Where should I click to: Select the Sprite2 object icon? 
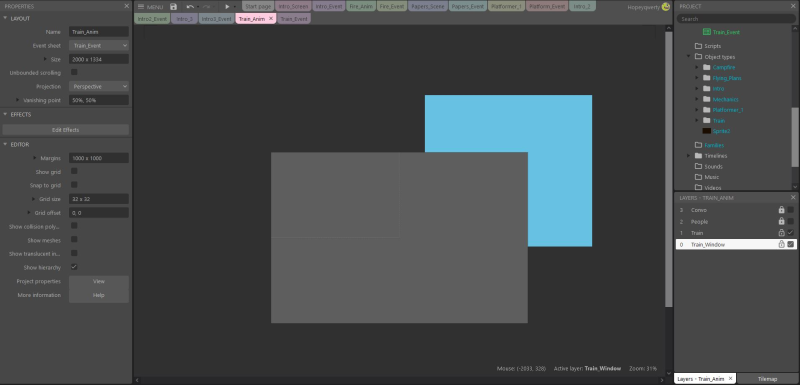[x=707, y=131]
